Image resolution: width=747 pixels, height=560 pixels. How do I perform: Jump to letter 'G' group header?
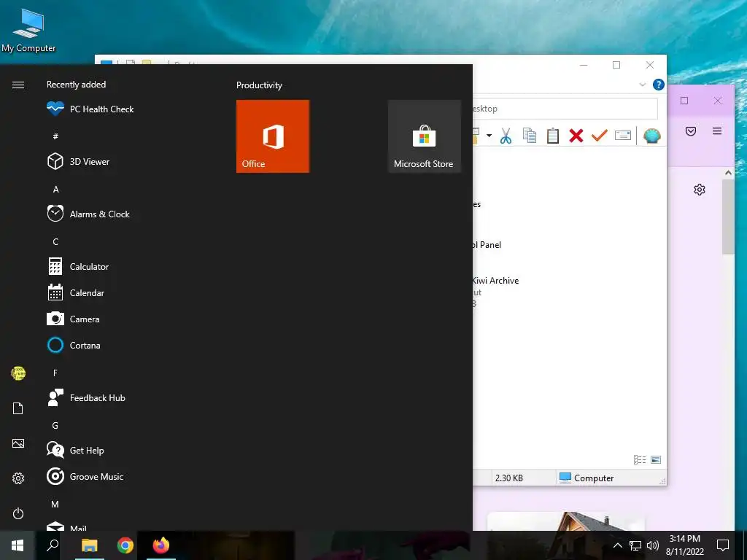click(55, 425)
